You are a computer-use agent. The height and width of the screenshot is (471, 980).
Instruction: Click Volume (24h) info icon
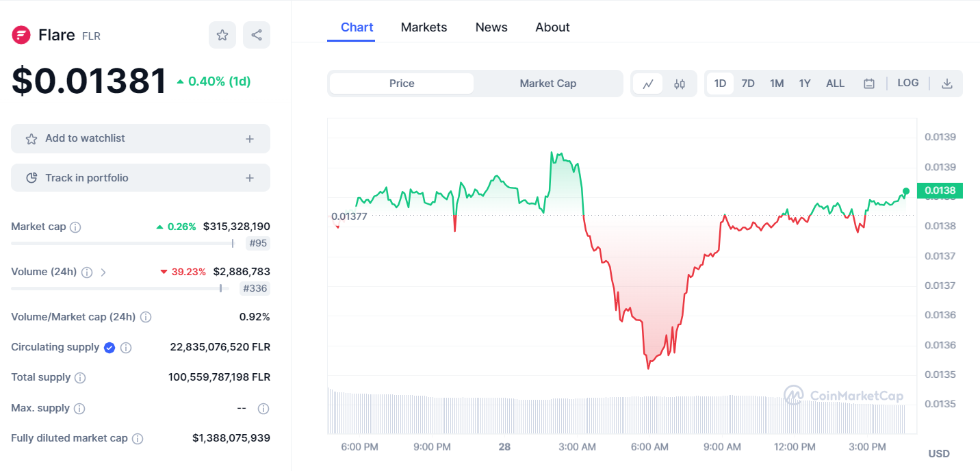pyautogui.click(x=87, y=272)
